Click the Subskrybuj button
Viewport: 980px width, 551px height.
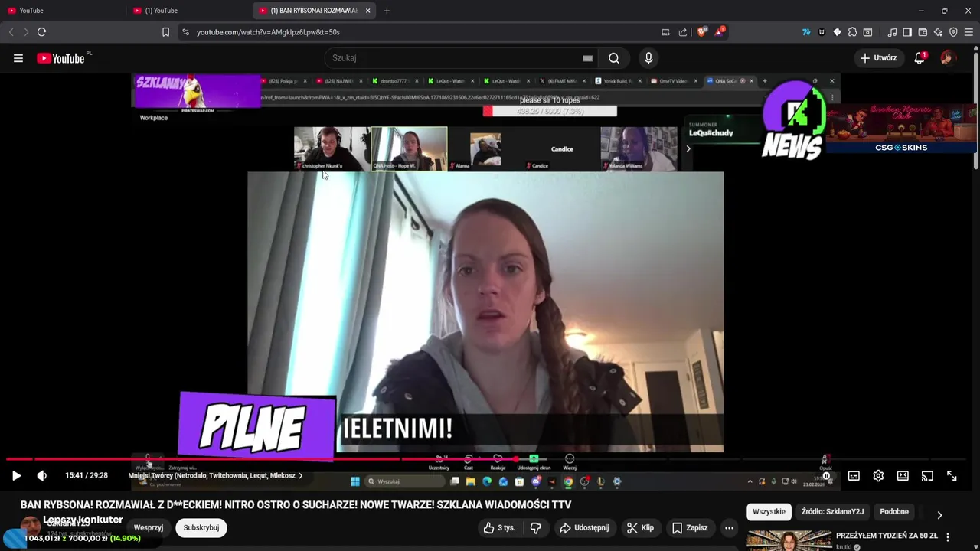[201, 527]
